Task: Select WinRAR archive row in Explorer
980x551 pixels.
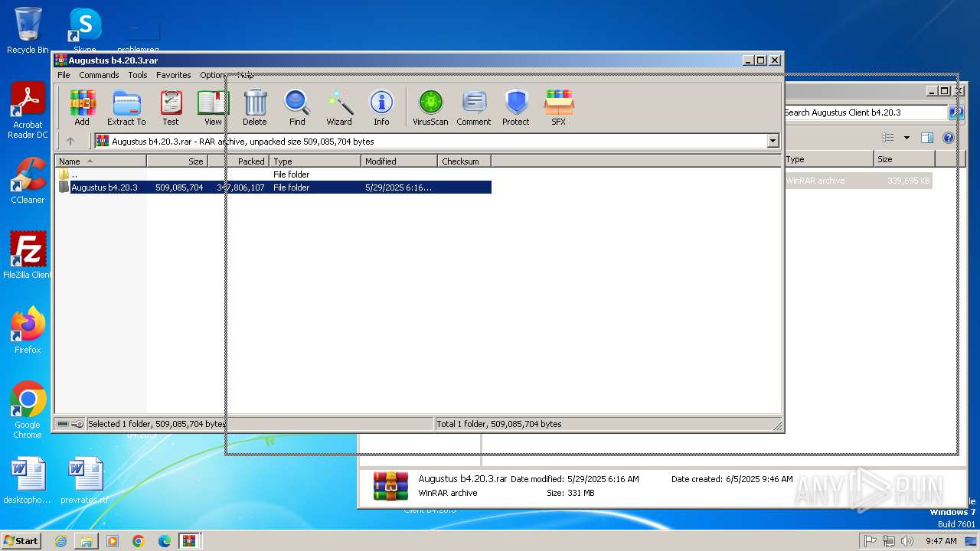Action: tap(857, 181)
